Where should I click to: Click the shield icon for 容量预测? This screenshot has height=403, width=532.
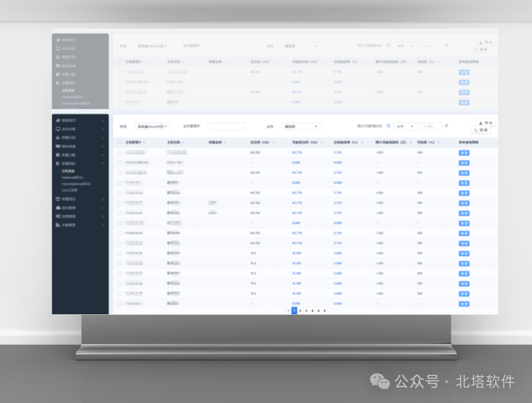(58, 164)
